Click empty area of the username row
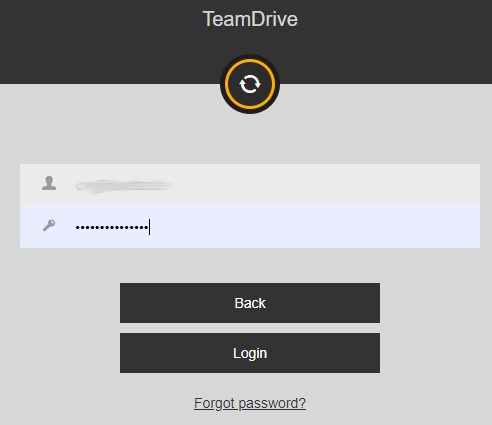The image size is (492, 425). click(x=327, y=185)
